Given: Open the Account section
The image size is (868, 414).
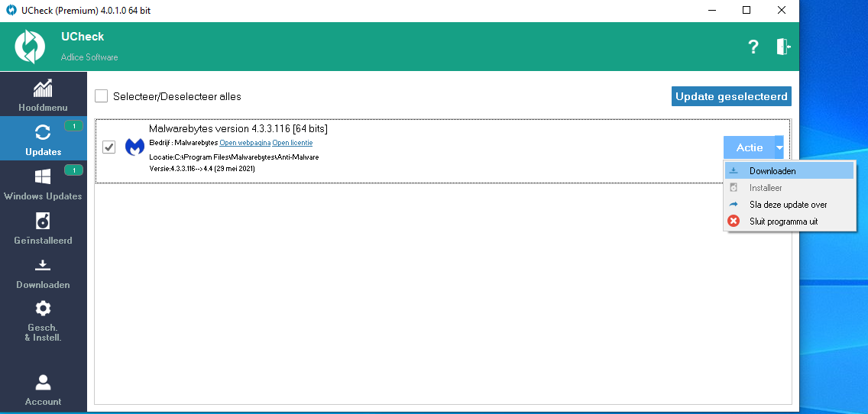Looking at the screenshot, I should click(44, 390).
